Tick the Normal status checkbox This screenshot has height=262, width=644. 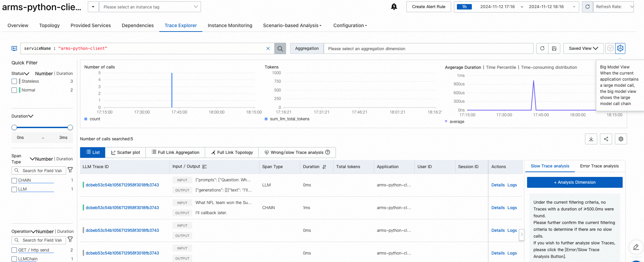[x=14, y=90]
